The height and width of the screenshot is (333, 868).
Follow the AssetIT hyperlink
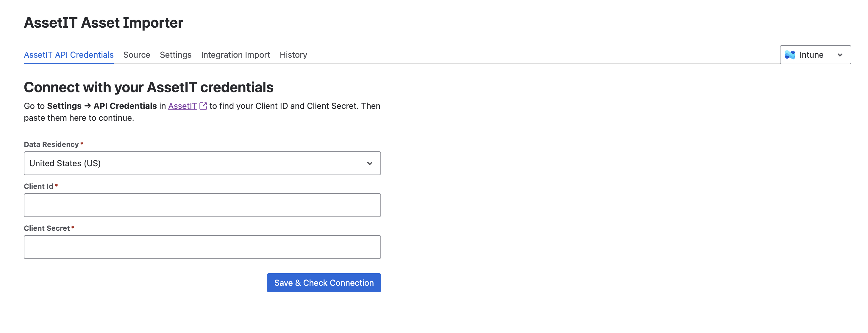pos(182,106)
